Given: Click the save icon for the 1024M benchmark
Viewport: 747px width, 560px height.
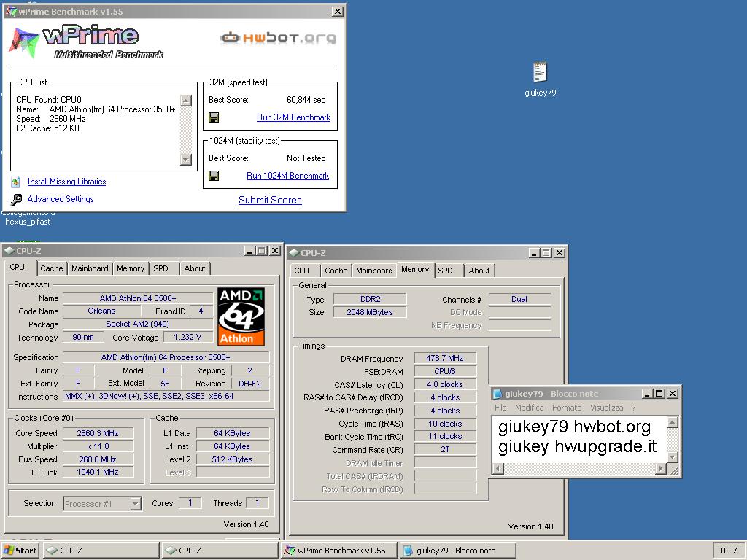Looking at the screenshot, I should coord(214,176).
